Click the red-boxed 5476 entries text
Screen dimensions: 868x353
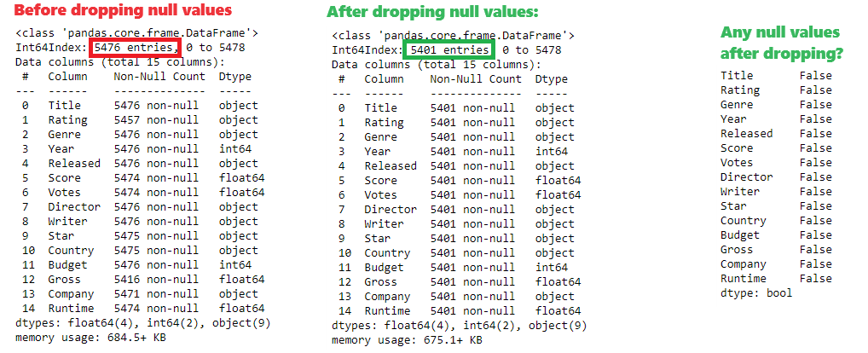coord(136,48)
